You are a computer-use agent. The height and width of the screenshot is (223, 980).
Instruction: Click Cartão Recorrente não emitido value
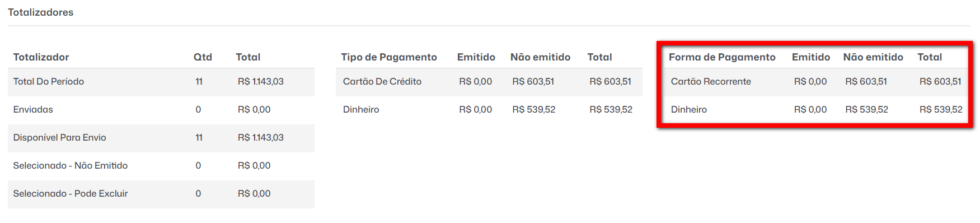pos(866,82)
